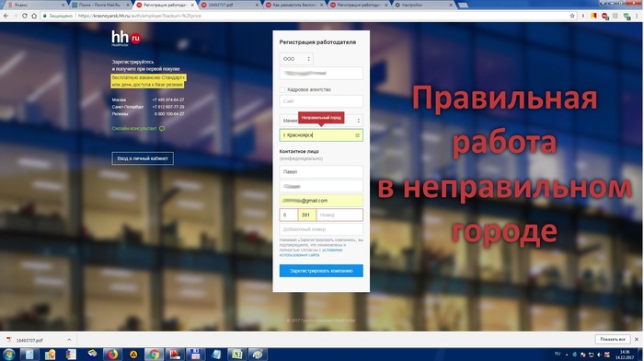
Task: Click the Сайт website input field
Action: (321, 101)
